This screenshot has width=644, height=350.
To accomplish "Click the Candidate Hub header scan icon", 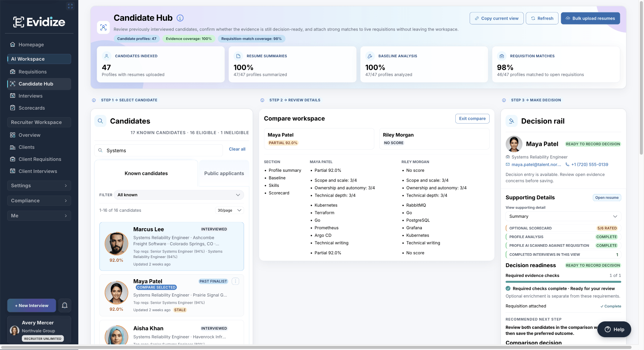I will tap(104, 28).
